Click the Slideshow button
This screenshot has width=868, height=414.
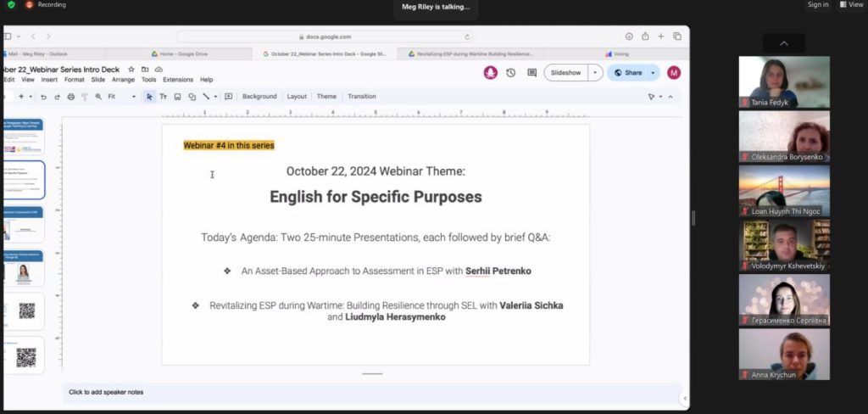565,73
